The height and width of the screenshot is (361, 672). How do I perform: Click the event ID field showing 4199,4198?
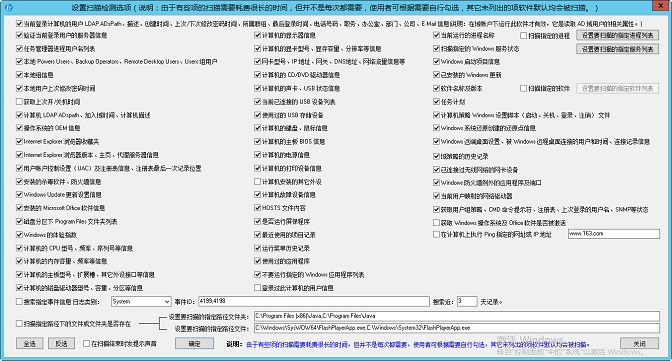314,301
